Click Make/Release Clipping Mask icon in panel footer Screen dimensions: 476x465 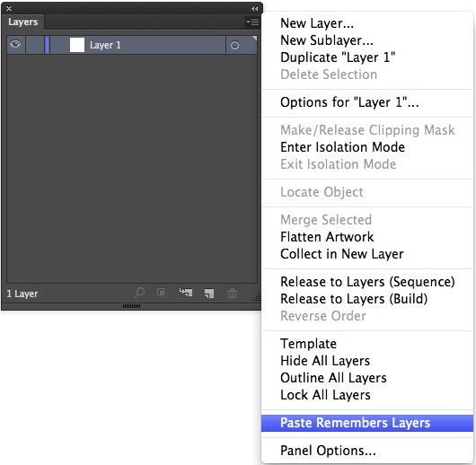tap(162, 294)
